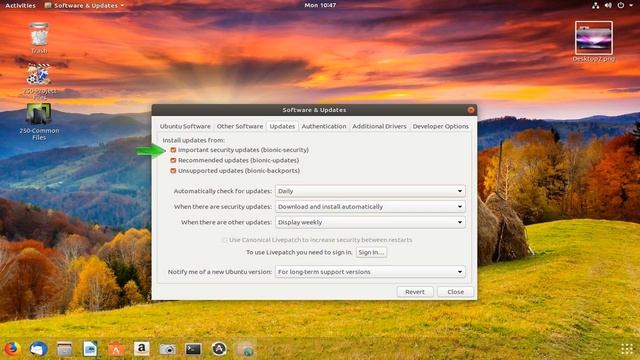Click the Sign In... button for Livepatch
The width and height of the screenshot is (640, 360).
(371, 252)
